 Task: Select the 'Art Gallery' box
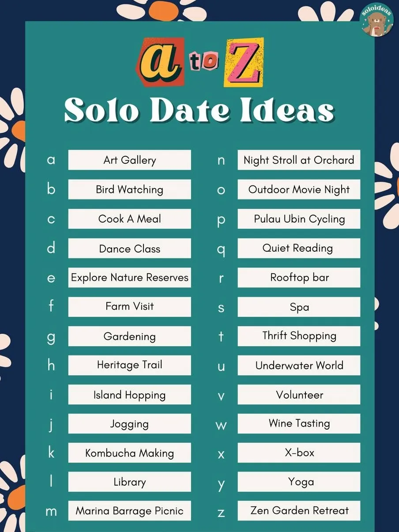[x=130, y=160]
